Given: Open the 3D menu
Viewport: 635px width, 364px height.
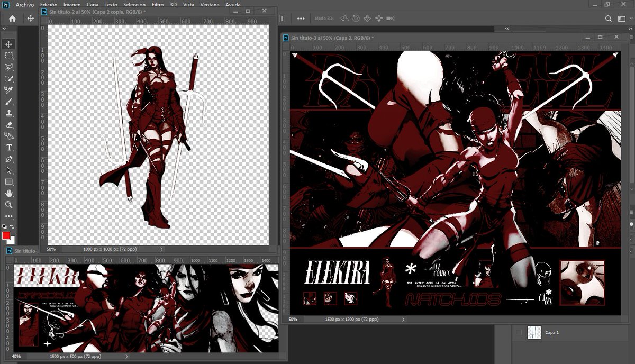Looking at the screenshot, I should 173,4.
